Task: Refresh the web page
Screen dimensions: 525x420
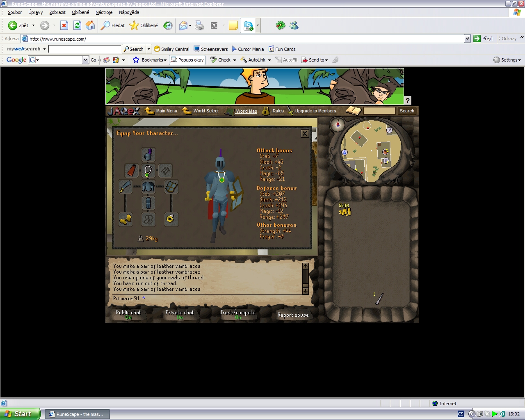Action: click(x=77, y=25)
